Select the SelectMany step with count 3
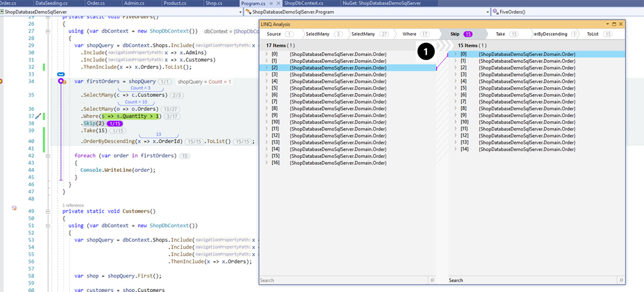 324,34
